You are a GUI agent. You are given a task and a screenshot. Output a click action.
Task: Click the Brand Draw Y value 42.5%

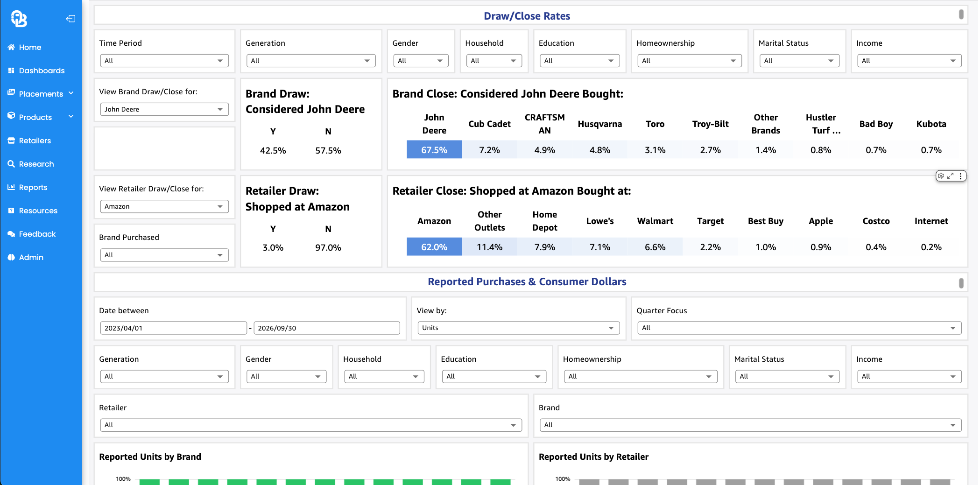tap(273, 150)
